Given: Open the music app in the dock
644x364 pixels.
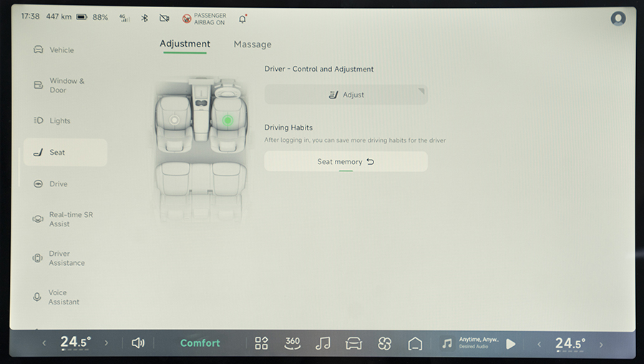Looking at the screenshot, I should point(323,343).
